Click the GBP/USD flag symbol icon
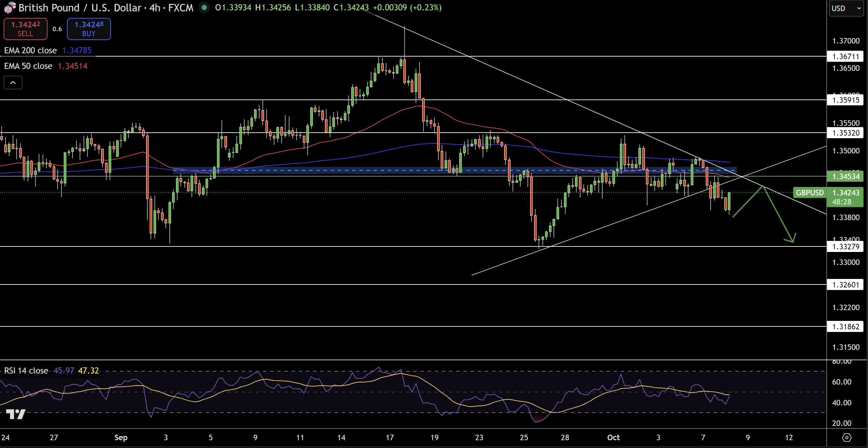The height and width of the screenshot is (448, 868). [x=9, y=7]
